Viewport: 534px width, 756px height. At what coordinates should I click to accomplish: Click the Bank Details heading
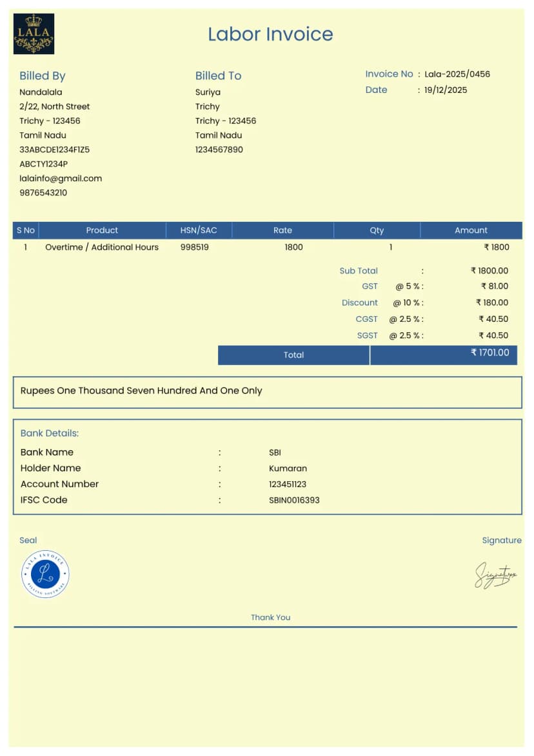pyautogui.click(x=49, y=433)
